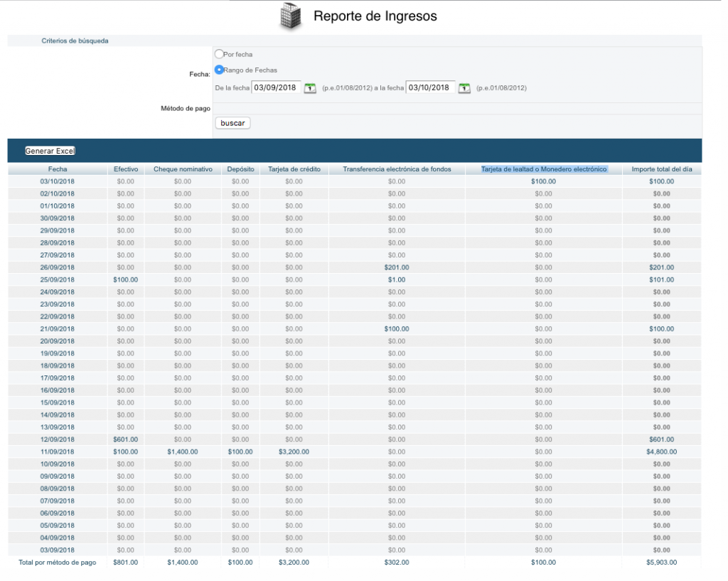Click the Criterios de búsqueda section title
The height and width of the screenshot is (581, 728).
coord(75,41)
